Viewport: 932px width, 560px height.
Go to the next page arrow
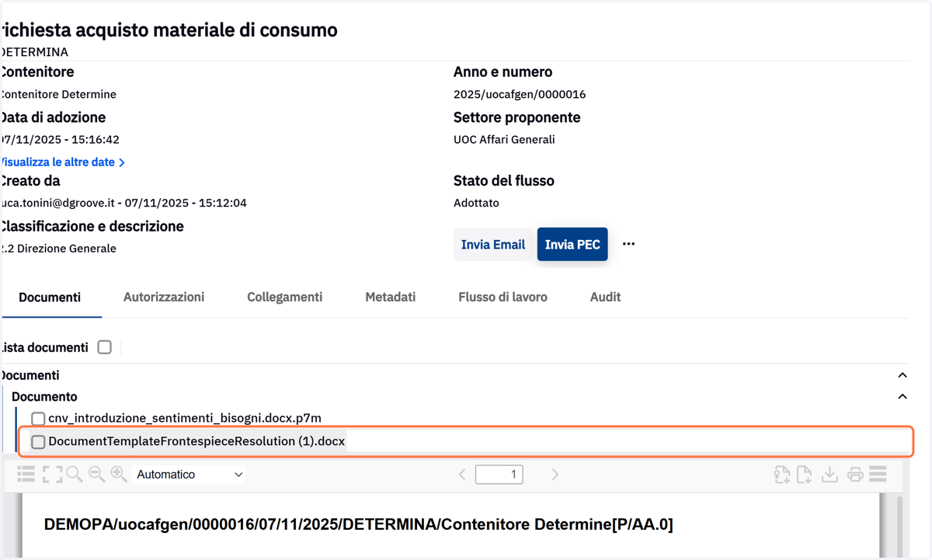point(555,475)
